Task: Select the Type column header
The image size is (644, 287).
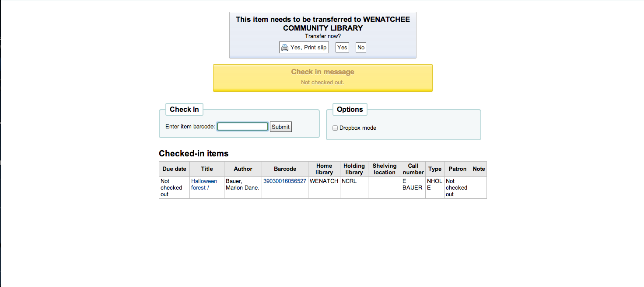Action: (x=435, y=169)
